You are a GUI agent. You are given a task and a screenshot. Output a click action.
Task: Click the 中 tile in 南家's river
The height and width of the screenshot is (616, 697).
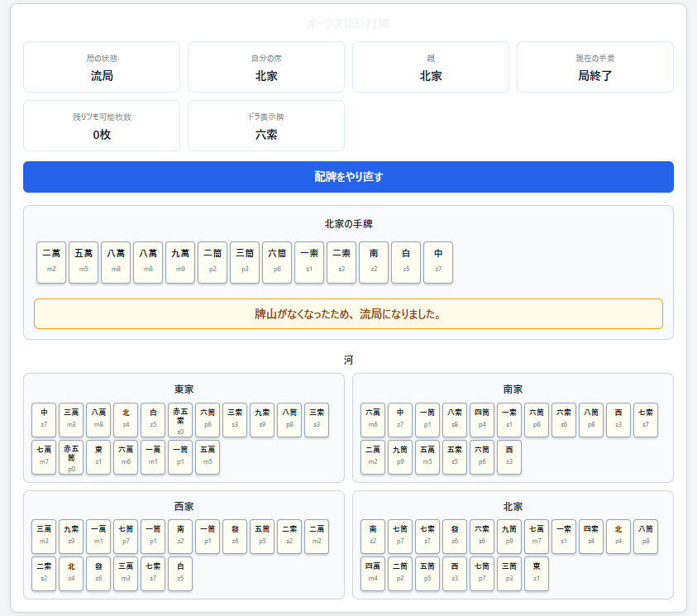pyautogui.click(x=400, y=420)
